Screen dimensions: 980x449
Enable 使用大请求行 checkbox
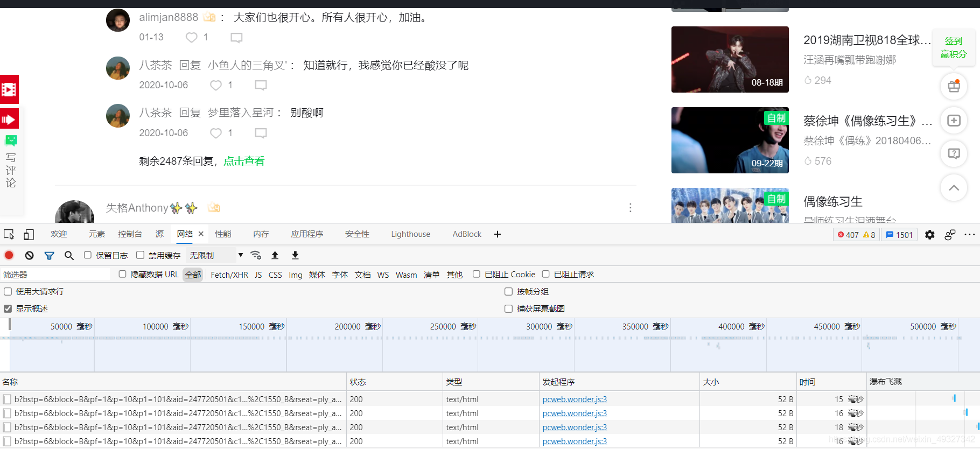click(8, 291)
